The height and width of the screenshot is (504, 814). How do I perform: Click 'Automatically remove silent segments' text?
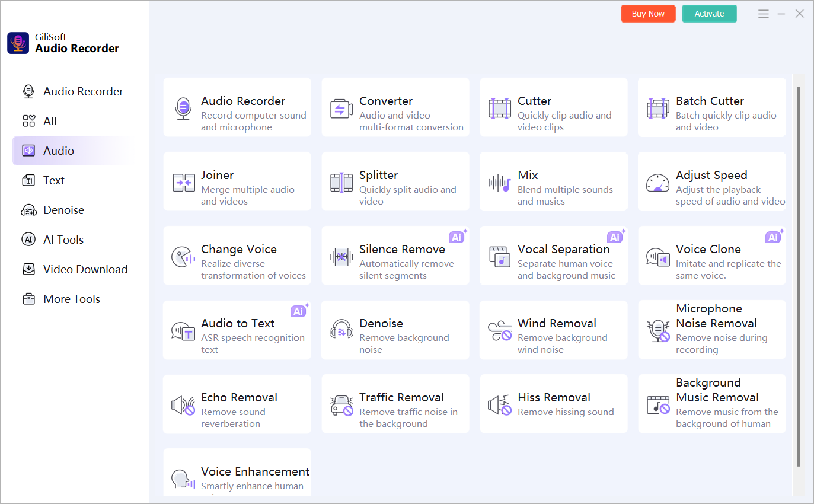click(407, 270)
